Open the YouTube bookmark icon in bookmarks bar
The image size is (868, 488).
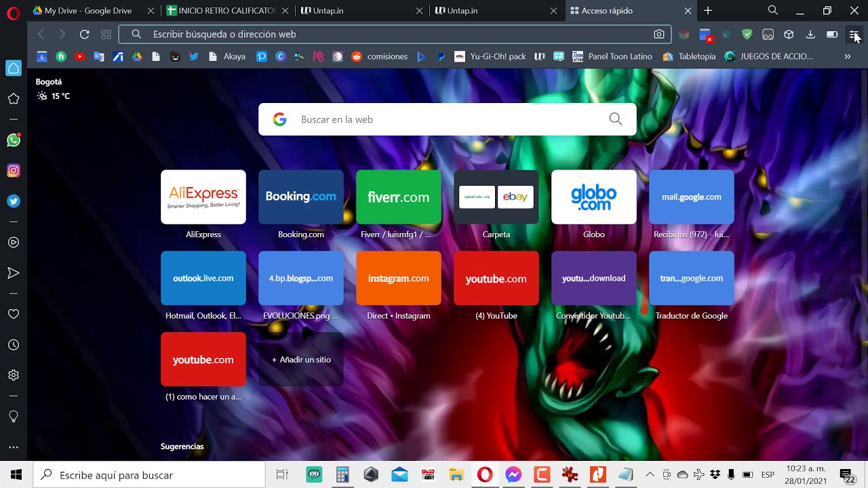click(x=80, y=56)
